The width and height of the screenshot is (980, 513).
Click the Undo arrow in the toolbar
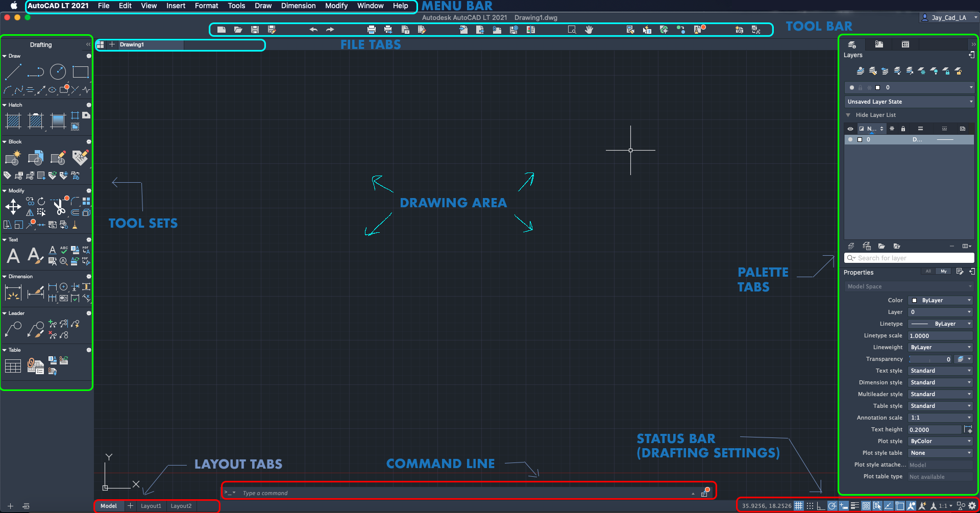(313, 30)
